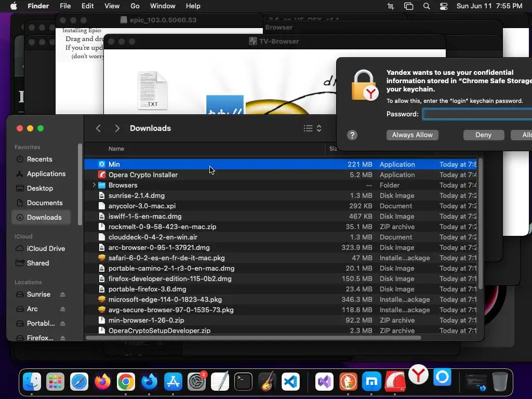Viewport: 532px width, 399px height.
Task: Launch Launchpad from the dock
Action: pyautogui.click(x=55, y=382)
